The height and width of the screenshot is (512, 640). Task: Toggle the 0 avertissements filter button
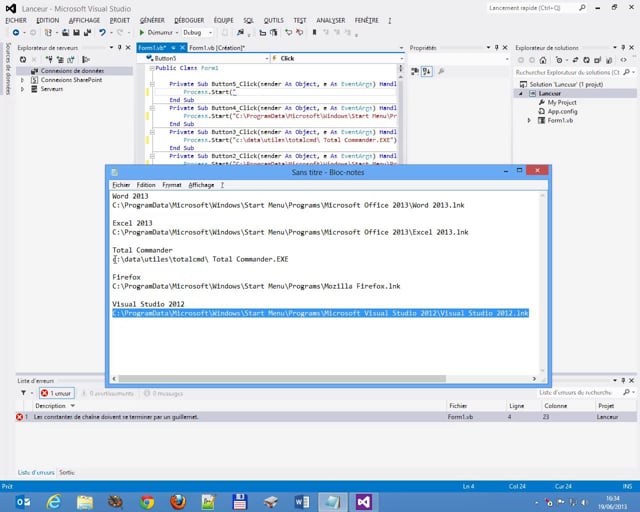(108, 394)
